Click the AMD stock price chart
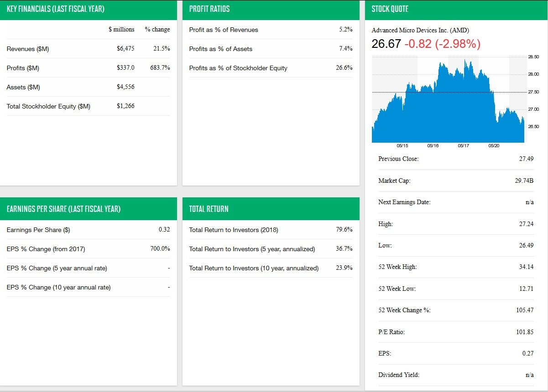548x392 pixels. (x=449, y=99)
